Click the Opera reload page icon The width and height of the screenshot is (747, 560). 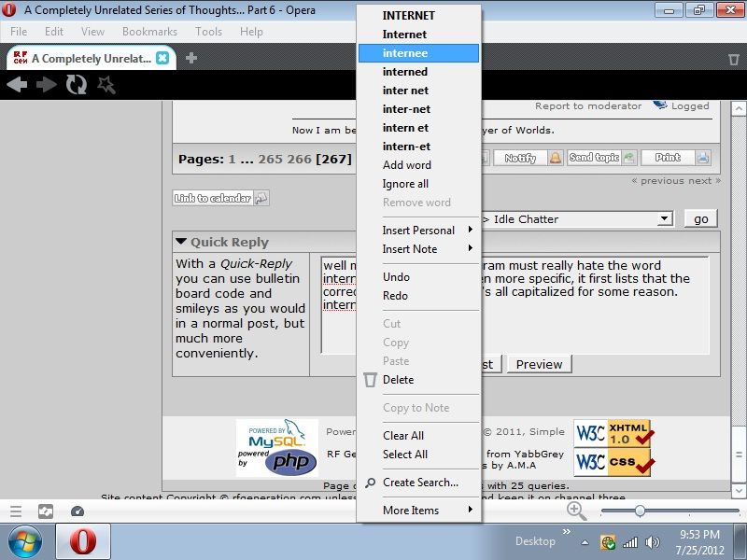pos(76,85)
